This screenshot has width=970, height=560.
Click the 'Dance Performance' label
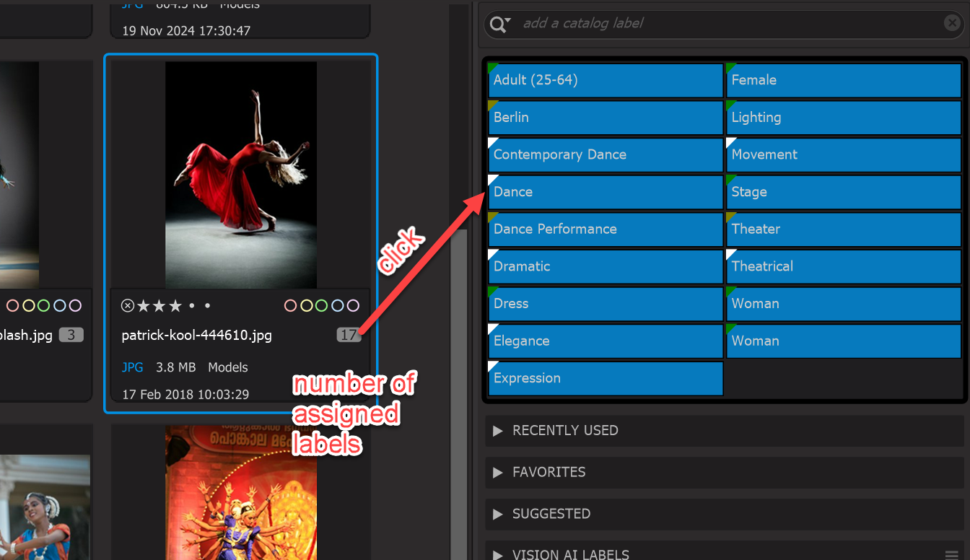pos(606,229)
